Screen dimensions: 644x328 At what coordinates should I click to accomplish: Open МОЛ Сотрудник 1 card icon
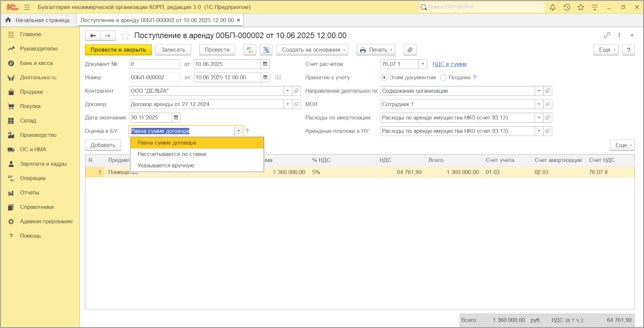point(548,104)
